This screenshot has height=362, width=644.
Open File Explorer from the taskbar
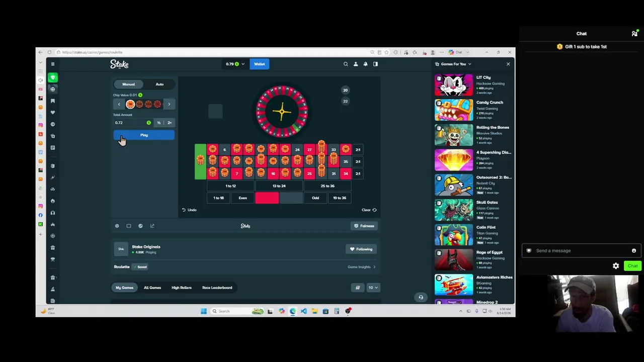(x=315, y=311)
